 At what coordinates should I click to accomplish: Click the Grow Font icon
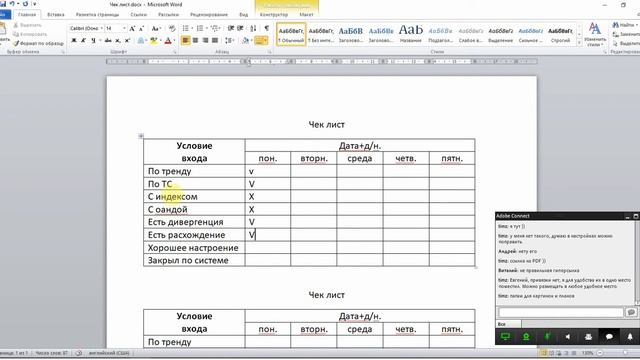(132, 29)
